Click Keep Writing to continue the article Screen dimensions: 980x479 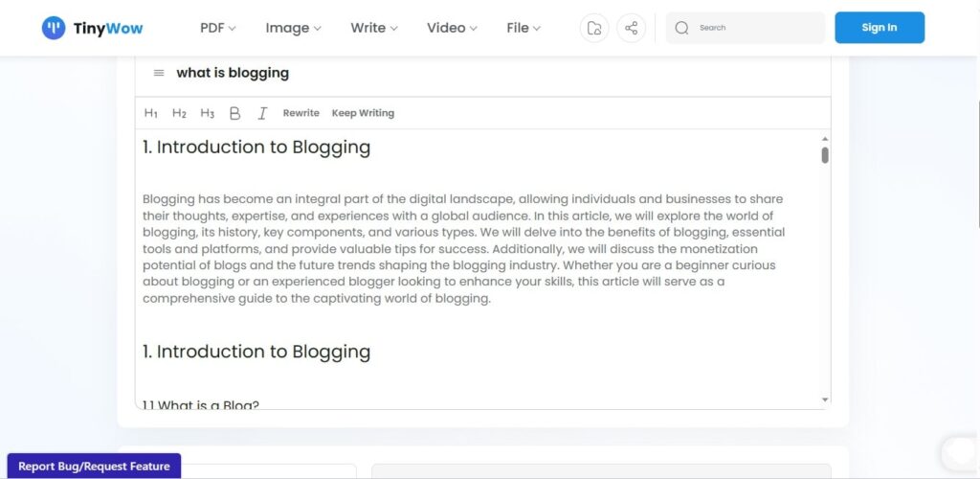click(x=363, y=113)
